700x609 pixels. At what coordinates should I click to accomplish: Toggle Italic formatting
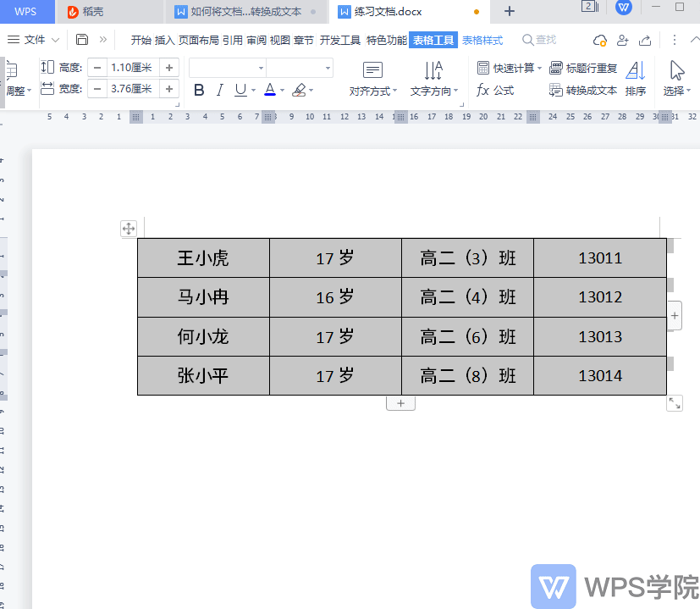[219, 91]
